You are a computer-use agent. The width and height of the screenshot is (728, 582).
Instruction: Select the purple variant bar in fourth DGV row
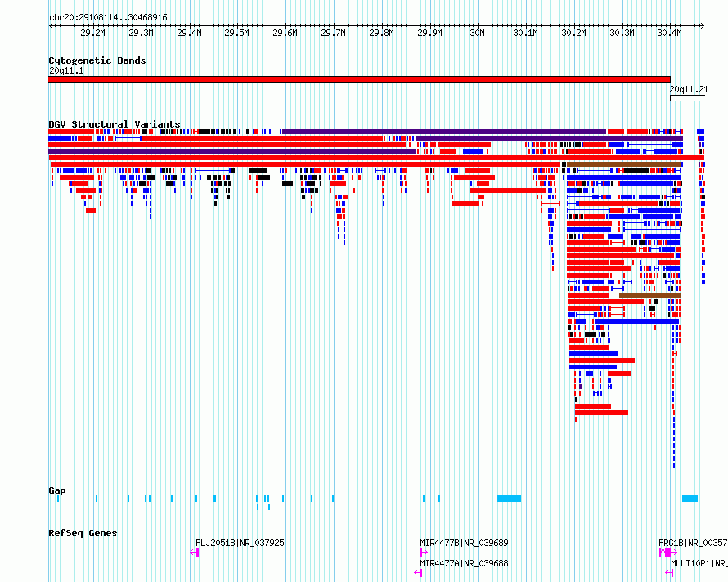(232, 151)
